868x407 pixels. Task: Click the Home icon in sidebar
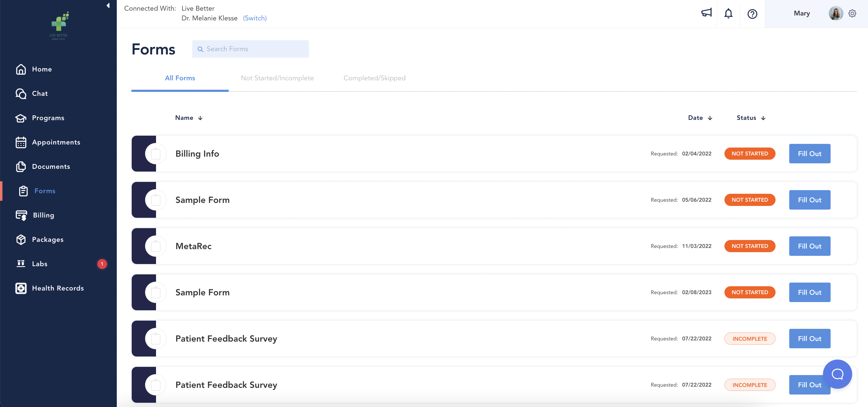21,69
